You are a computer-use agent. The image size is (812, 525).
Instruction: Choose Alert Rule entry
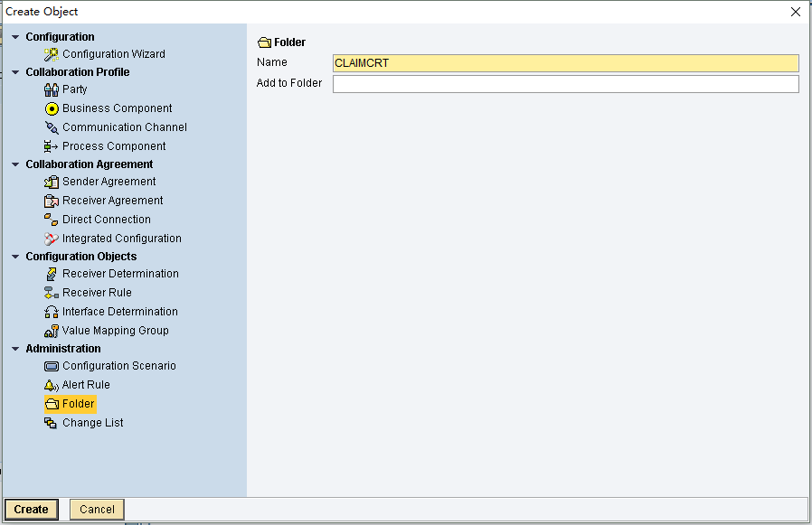click(x=86, y=385)
